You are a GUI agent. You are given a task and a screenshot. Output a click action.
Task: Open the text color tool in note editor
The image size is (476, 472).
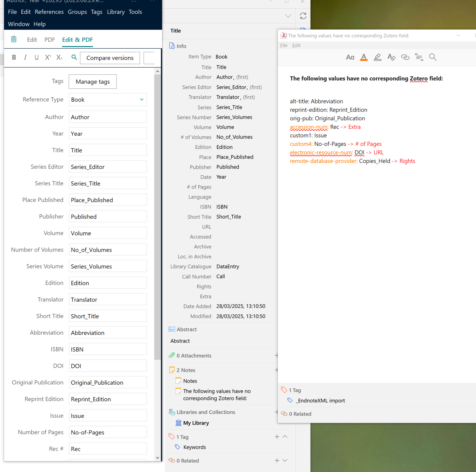[364, 57]
